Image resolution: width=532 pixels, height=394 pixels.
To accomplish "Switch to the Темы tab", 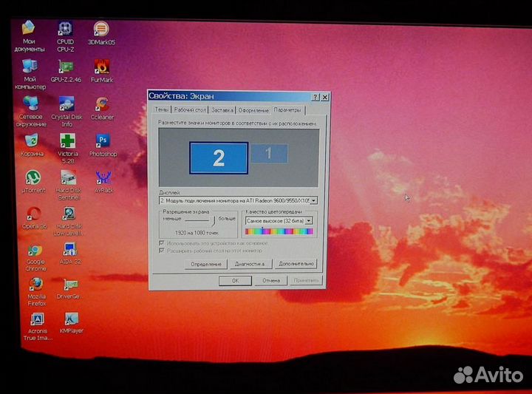I will [x=161, y=109].
